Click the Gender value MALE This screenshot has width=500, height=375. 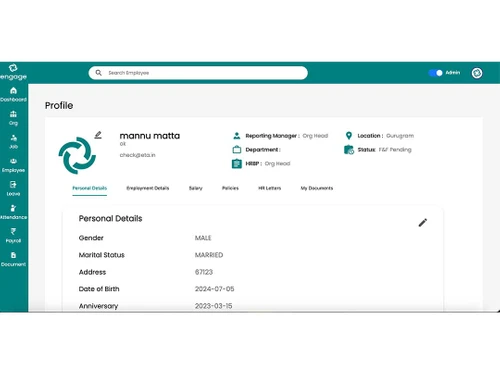point(203,238)
